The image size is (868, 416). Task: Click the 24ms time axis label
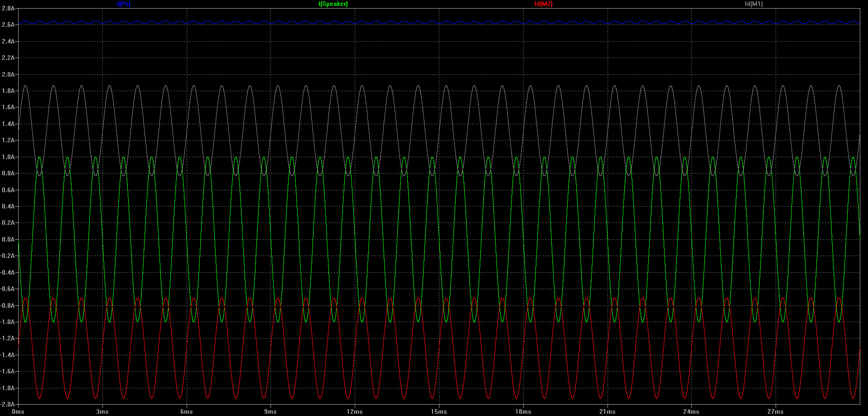691,411
